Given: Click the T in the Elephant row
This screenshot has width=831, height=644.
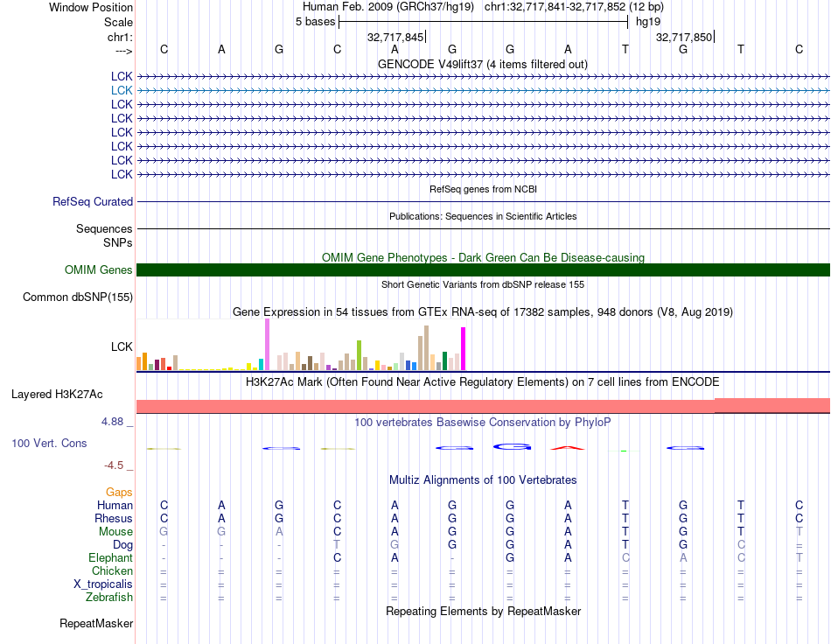Looking at the screenshot, I should pos(800,558).
